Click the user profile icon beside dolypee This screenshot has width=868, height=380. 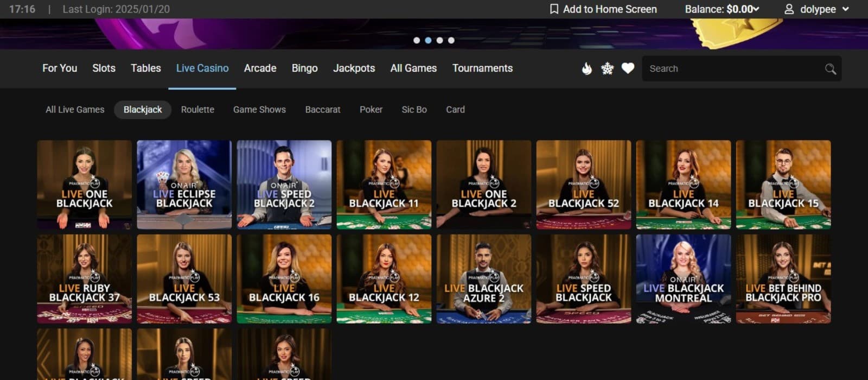click(789, 9)
